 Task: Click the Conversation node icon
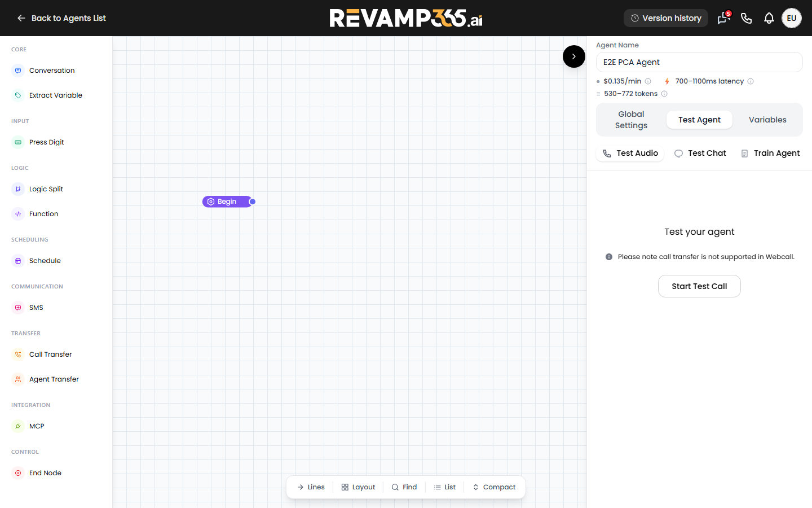[x=18, y=71]
